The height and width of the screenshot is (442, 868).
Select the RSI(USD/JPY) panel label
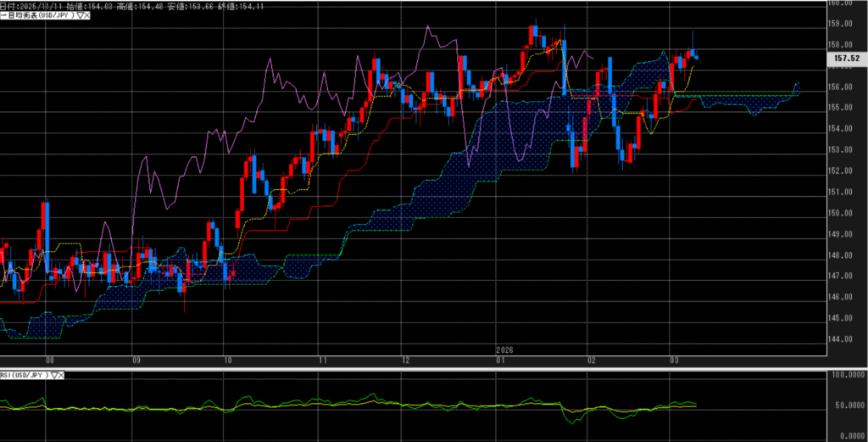(25, 374)
